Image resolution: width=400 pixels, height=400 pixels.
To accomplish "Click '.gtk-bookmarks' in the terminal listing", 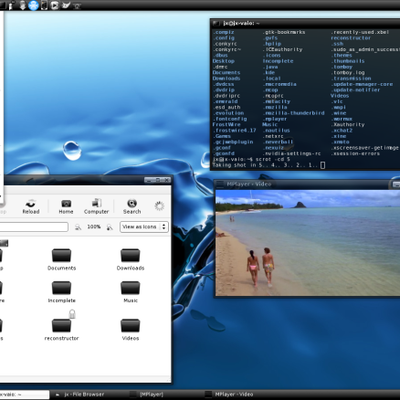I will click(x=284, y=32).
